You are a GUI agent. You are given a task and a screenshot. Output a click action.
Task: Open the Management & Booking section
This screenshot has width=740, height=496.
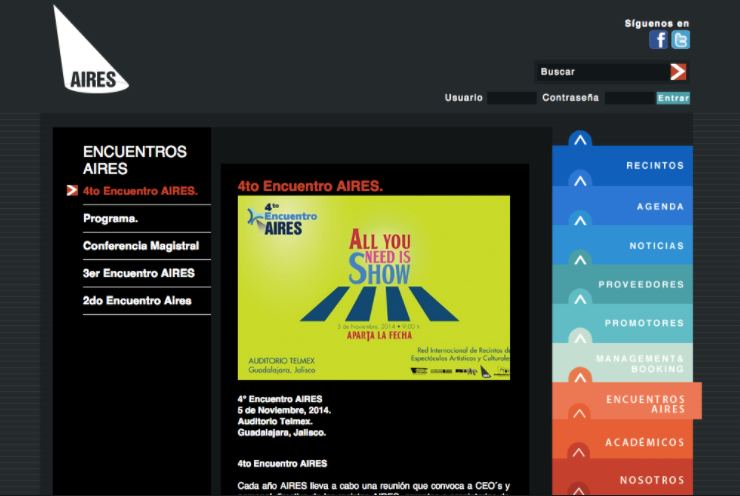click(640, 363)
